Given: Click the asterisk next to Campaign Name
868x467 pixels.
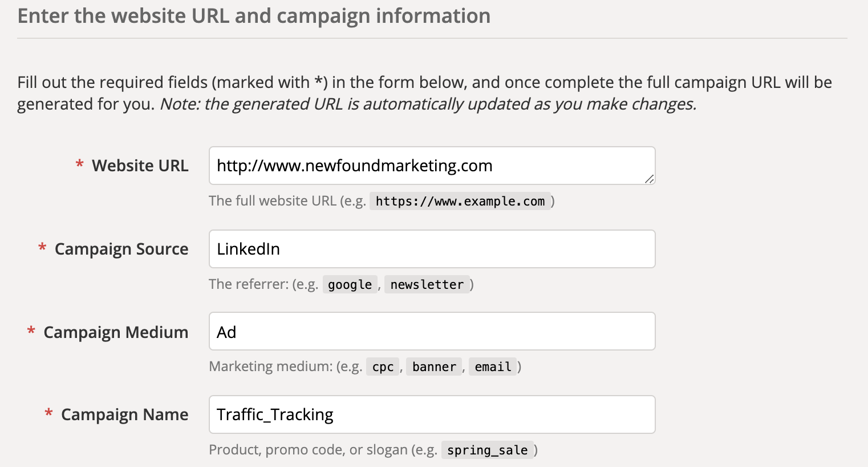Looking at the screenshot, I should click(x=48, y=414).
